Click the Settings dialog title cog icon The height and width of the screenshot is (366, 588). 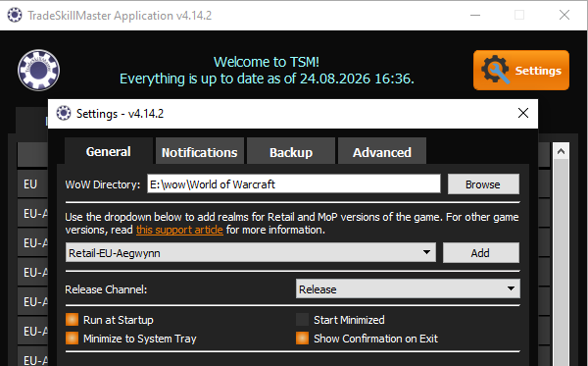pos(64,113)
